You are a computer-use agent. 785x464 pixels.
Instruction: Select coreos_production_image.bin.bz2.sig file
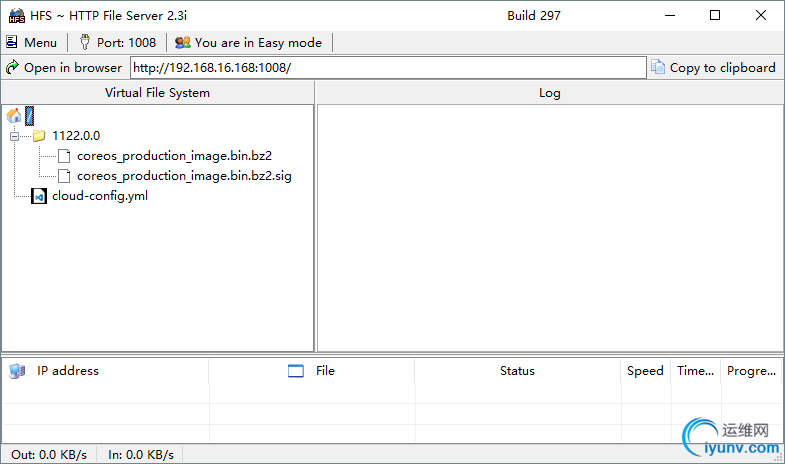(184, 176)
